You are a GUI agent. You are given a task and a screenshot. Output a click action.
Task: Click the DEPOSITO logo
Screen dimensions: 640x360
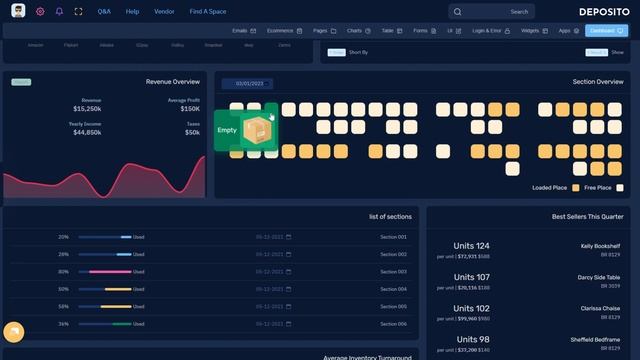(x=604, y=12)
